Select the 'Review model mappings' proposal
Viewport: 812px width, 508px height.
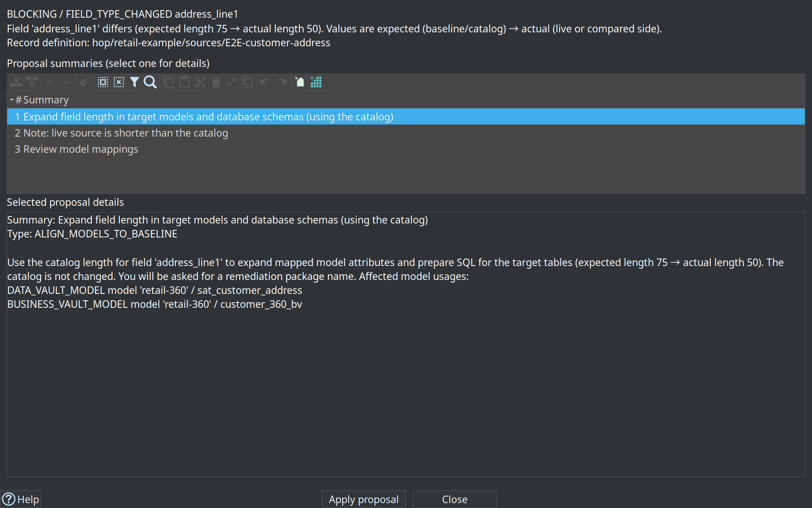[x=406, y=149]
